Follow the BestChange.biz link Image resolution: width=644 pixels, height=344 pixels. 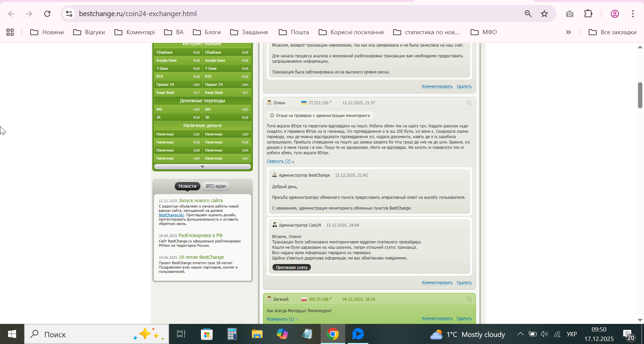[171, 215]
